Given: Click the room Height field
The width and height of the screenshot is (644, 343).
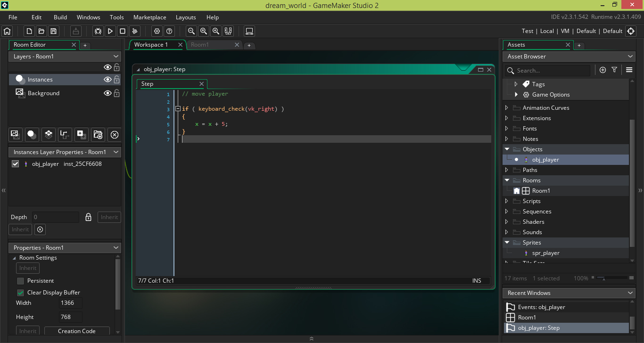Looking at the screenshot, I should click(71, 317).
